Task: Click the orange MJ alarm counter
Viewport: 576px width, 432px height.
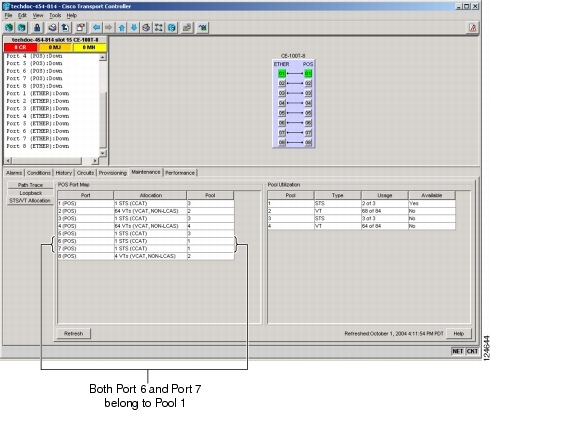Action: [x=55, y=47]
